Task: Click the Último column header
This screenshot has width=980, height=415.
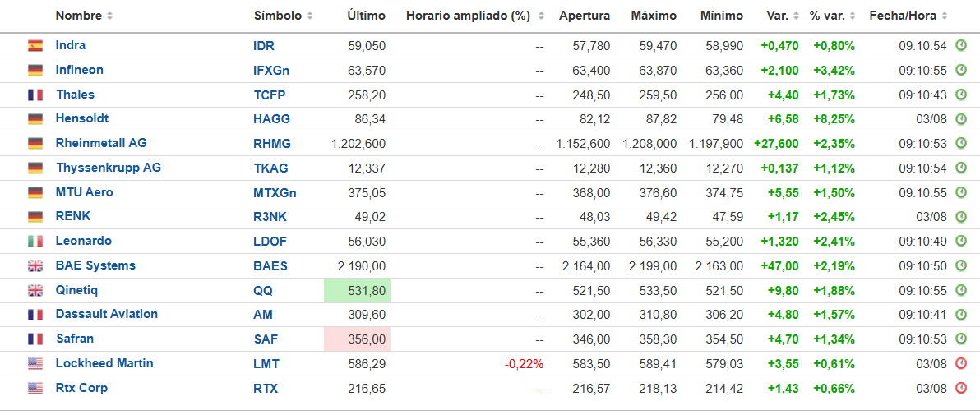Action: click(x=366, y=16)
